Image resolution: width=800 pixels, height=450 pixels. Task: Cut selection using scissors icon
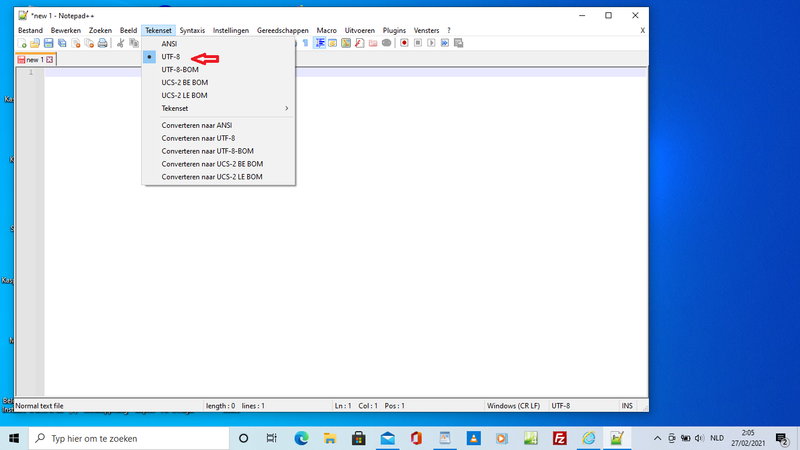120,43
